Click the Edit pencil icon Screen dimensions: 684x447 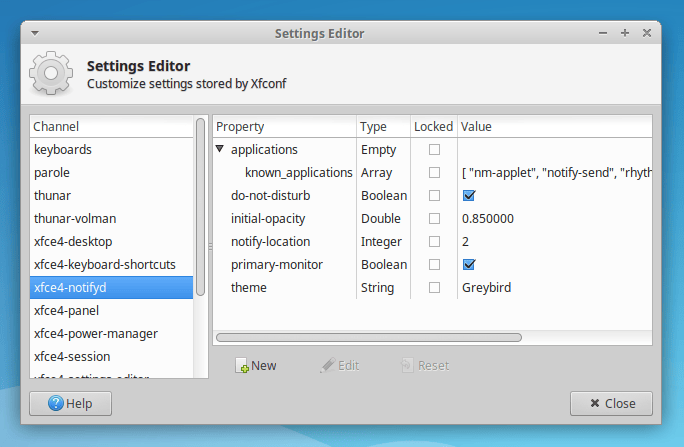pyautogui.click(x=327, y=366)
